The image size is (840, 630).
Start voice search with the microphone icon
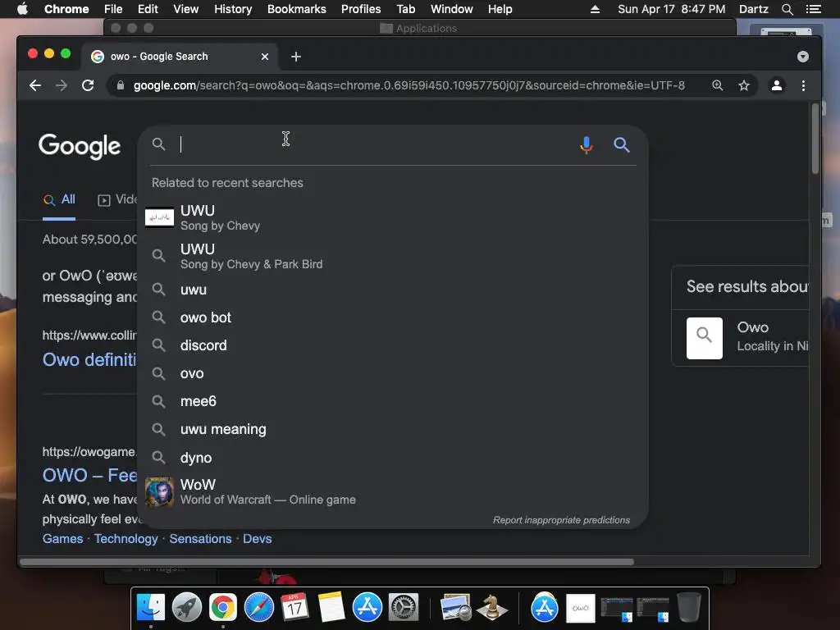[587, 144]
